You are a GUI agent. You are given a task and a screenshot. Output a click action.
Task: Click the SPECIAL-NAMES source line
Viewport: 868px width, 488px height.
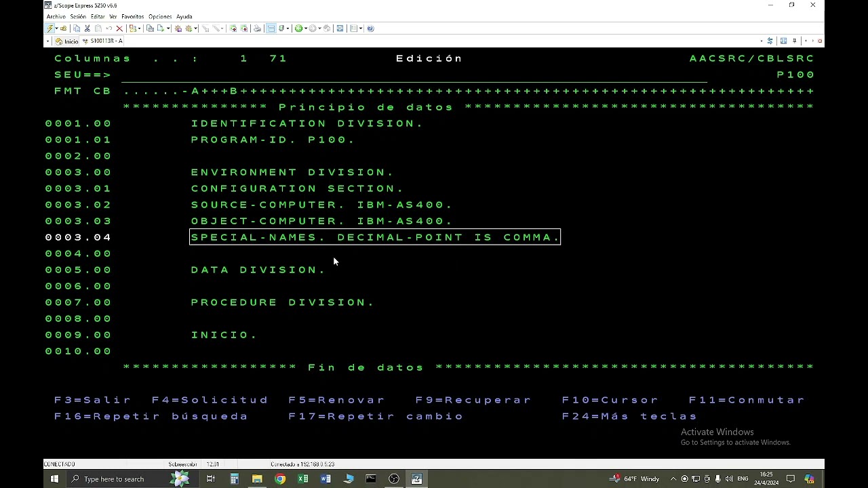click(375, 237)
